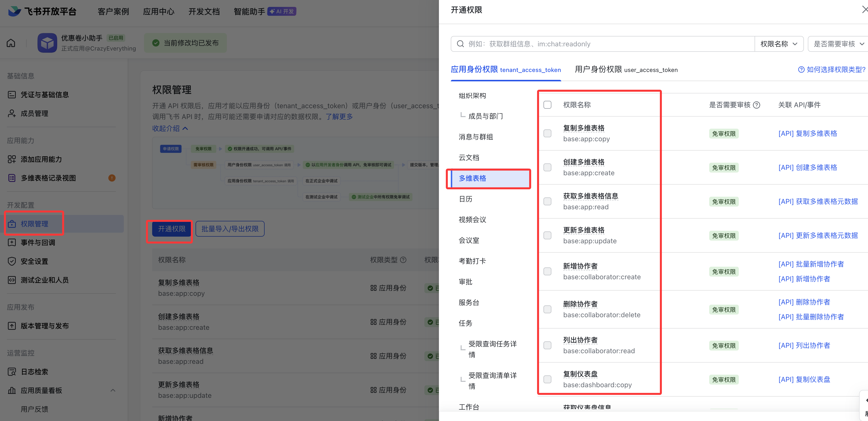Open the 权限名称 search type dropdown
Viewport: 868px width, 421px height.
click(x=779, y=44)
